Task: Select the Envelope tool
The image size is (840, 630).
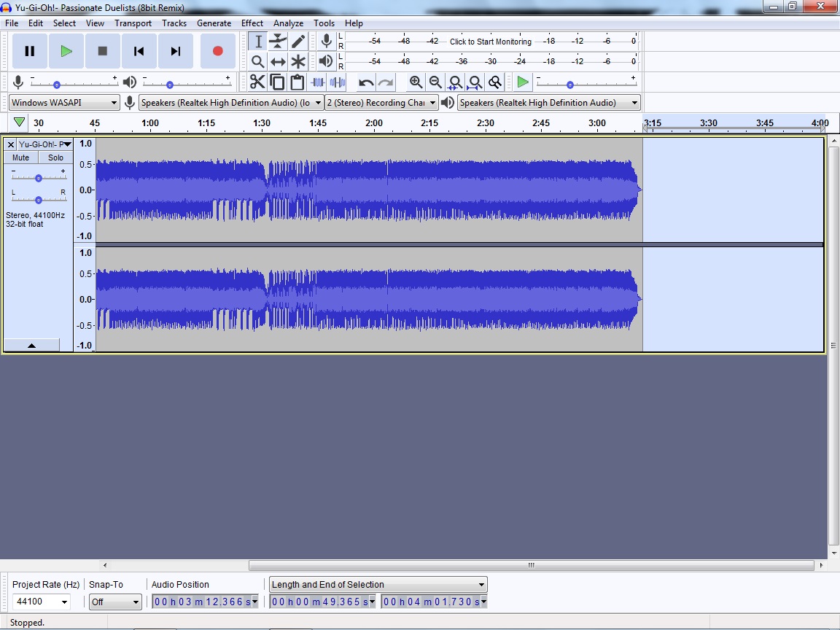Action: (278, 42)
